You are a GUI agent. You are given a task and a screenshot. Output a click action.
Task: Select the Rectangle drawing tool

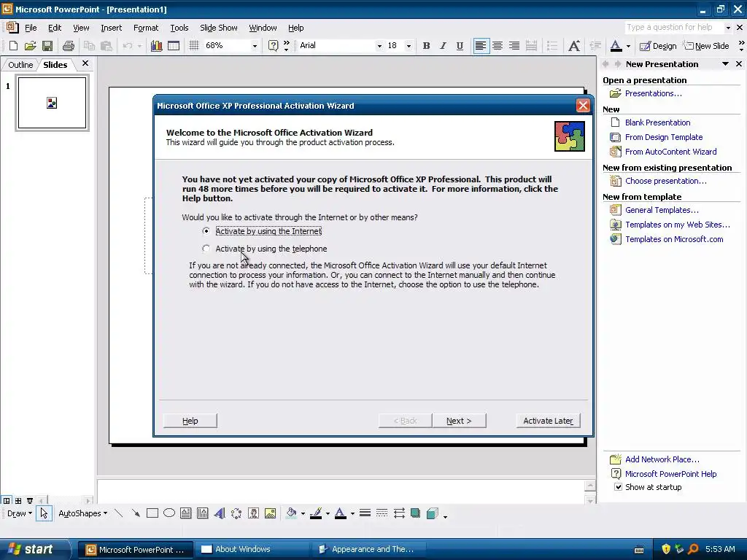pyautogui.click(x=152, y=513)
